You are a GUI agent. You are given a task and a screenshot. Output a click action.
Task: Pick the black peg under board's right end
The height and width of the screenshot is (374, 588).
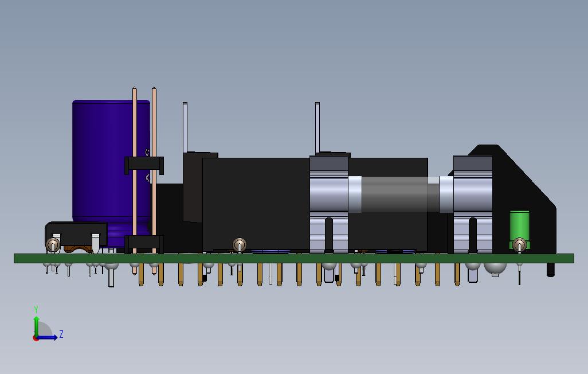pos(551,270)
